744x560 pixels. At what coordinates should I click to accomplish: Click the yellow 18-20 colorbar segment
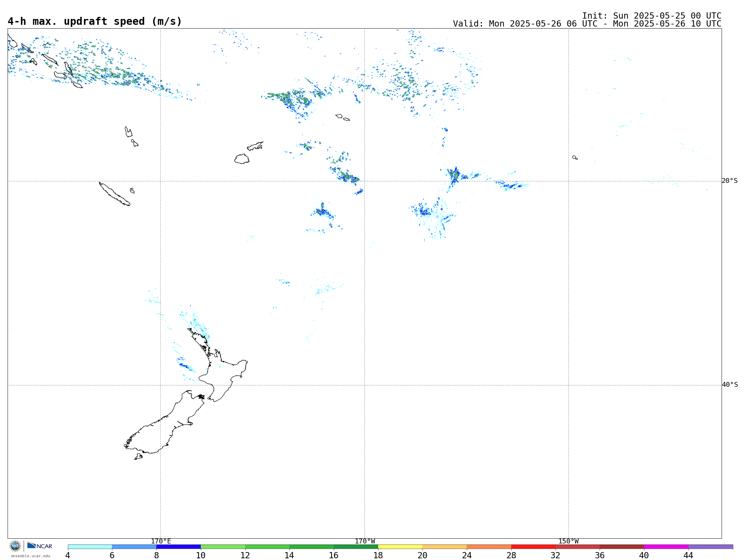tap(400, 547)
